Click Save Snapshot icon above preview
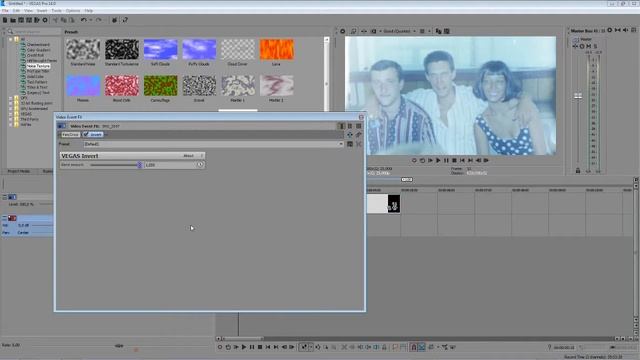640x360 pixels. coord(447,31)
